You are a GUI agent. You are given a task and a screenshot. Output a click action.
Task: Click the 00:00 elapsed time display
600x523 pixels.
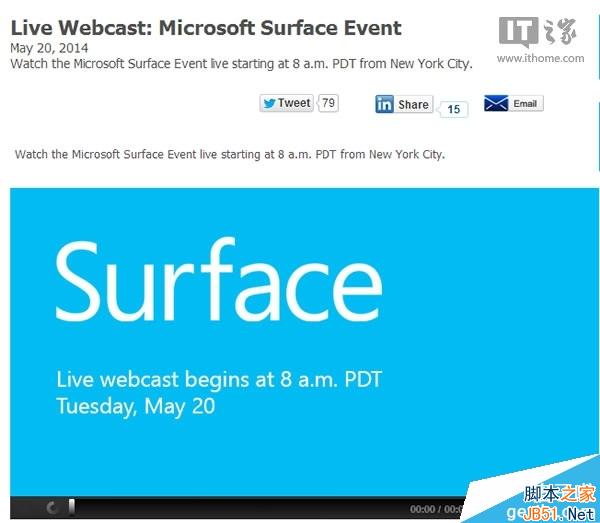pos(422,509)
